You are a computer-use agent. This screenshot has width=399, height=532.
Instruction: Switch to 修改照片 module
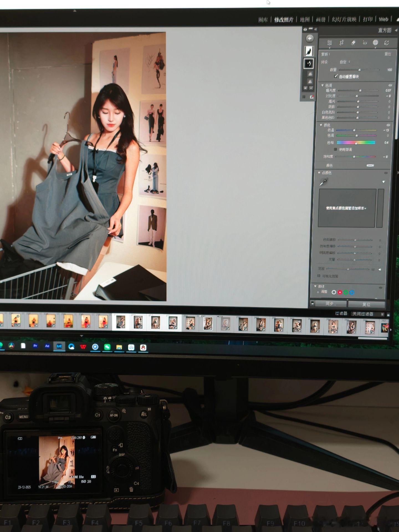click(x=284, y=20)
